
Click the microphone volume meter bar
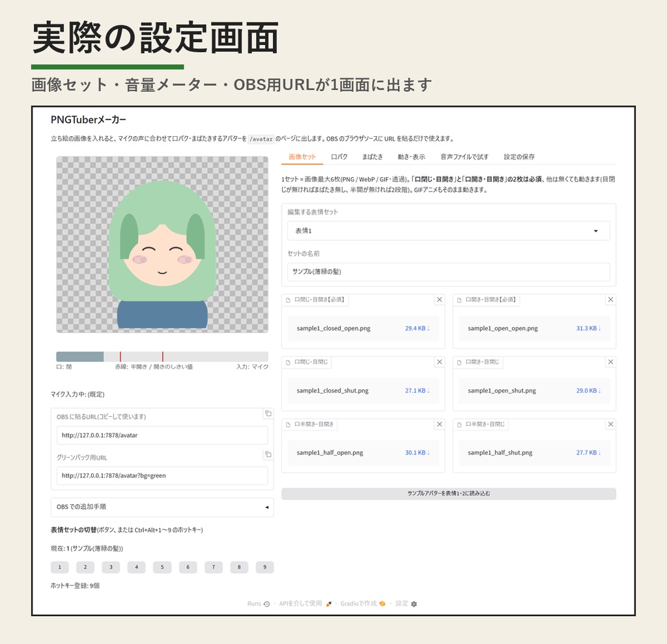pyautogui.click(x=162, y=356)
